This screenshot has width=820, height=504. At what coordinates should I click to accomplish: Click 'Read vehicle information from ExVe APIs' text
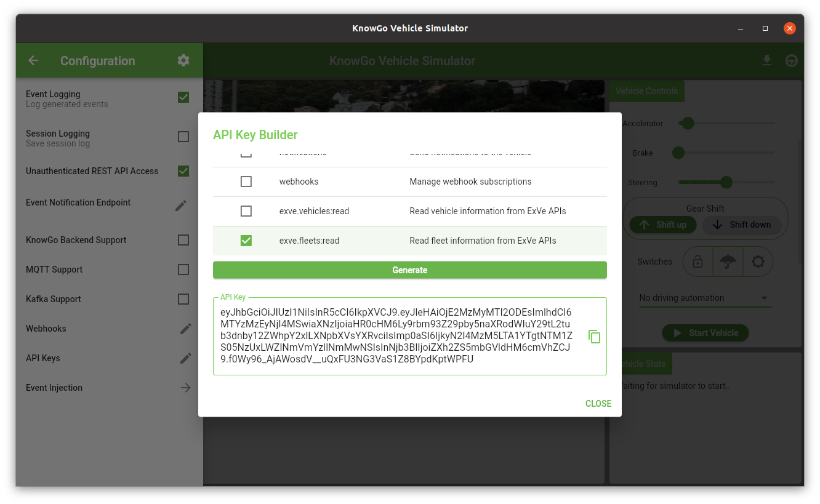(488, 211)
